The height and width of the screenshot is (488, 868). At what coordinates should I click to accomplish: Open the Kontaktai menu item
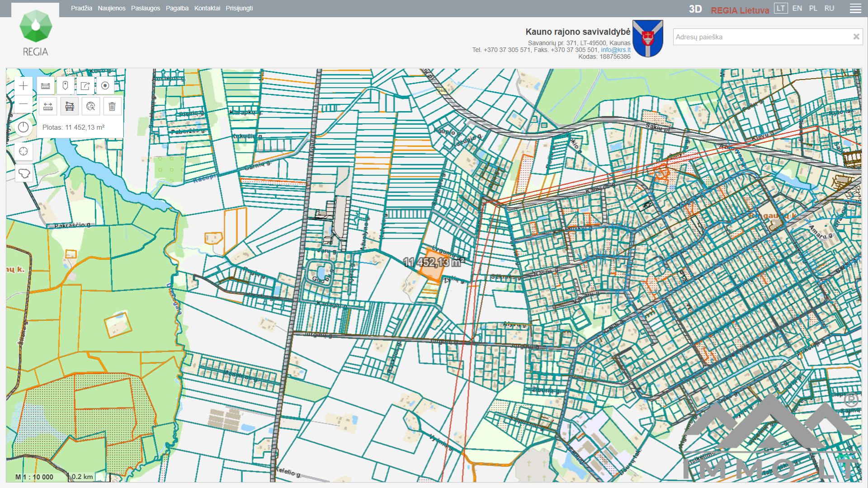[x=207, y=8]
